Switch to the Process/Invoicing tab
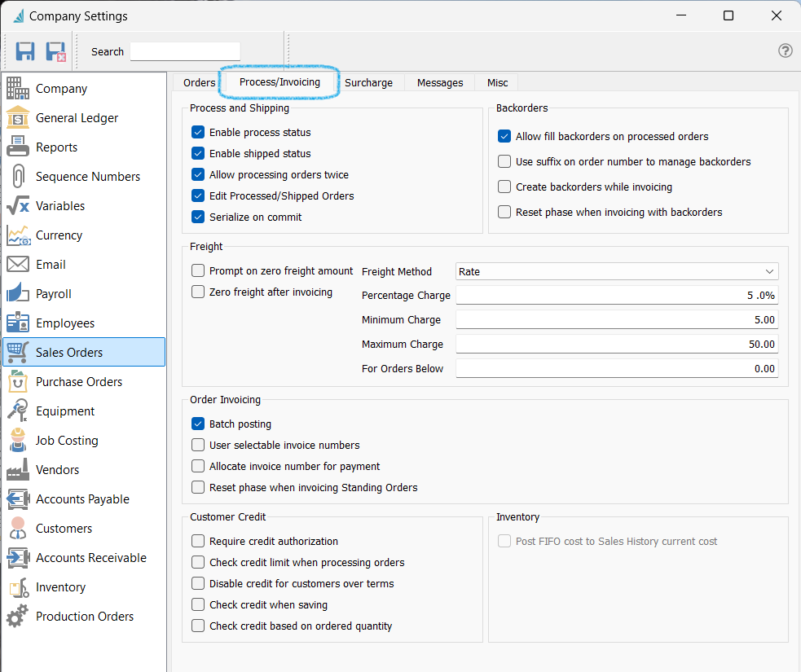This screenshot has height=672, width=801. click(279, 82)
